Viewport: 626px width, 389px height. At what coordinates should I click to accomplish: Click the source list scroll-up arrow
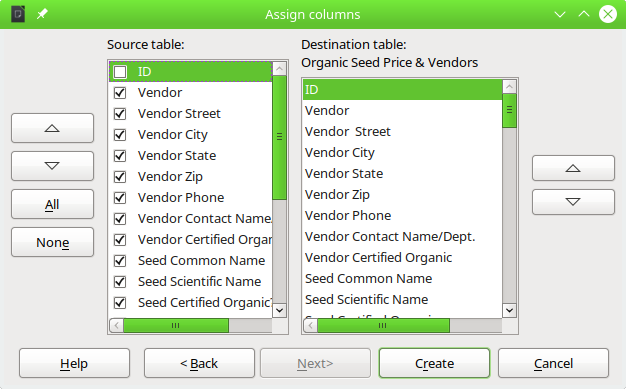(279, 69)
